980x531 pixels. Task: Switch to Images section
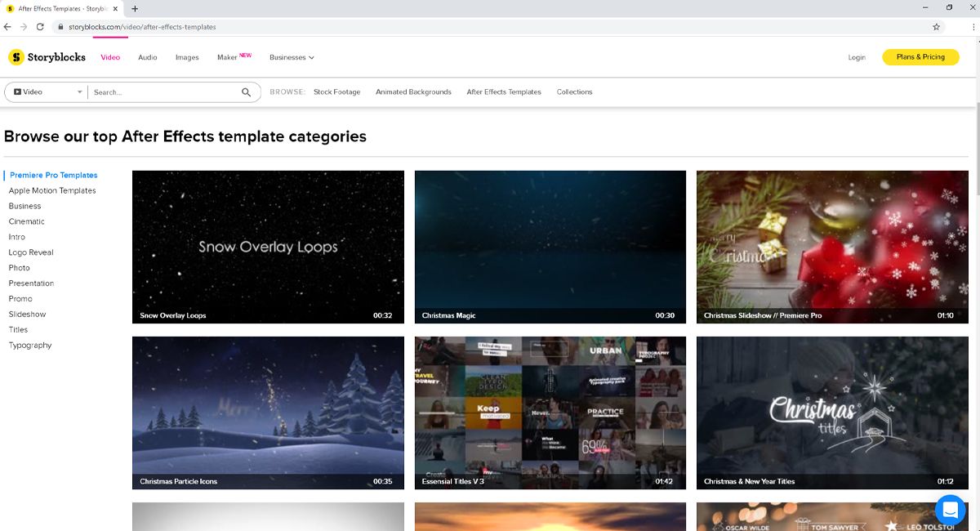pos(187,57)
